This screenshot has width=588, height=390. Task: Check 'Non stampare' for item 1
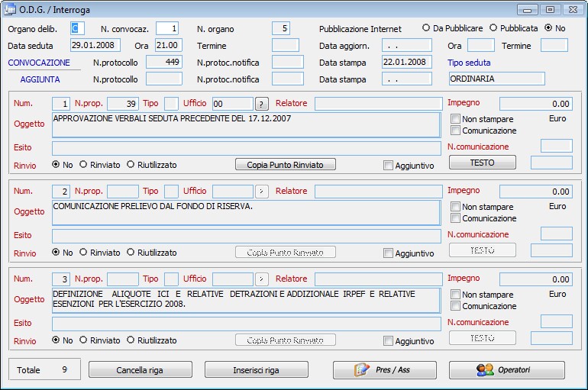click(455, 119)
